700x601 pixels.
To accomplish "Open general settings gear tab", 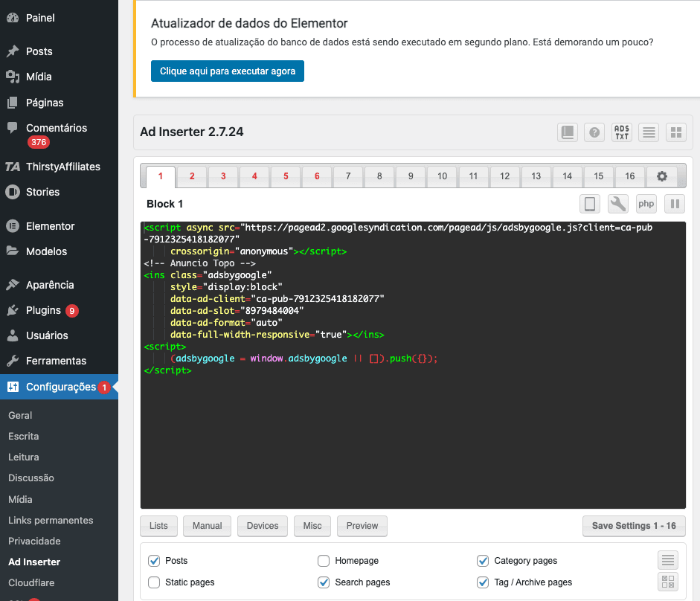I will [x=661, y=176].
